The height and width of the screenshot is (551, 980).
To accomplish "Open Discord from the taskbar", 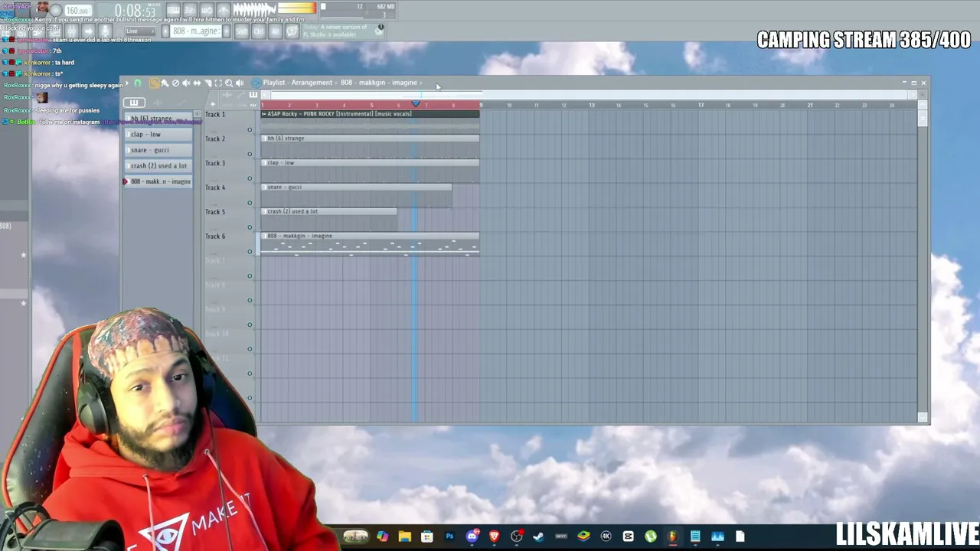I will coord(472,536).
